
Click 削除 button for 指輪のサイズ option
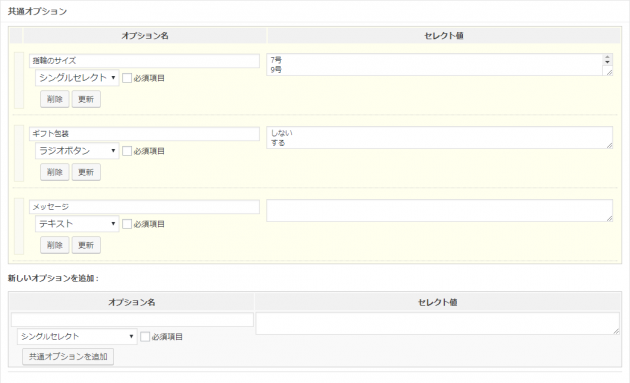(x=55, y=99)
